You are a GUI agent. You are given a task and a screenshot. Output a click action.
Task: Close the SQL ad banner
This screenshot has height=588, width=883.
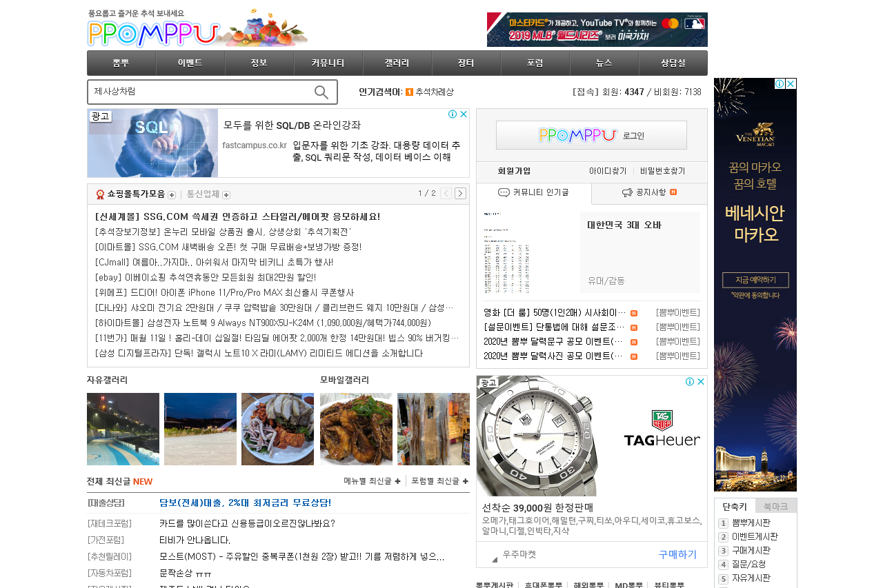click(x=464, y=114)
